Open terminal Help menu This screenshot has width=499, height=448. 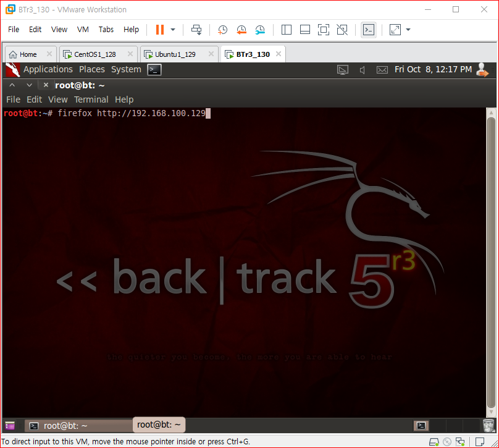124,99
